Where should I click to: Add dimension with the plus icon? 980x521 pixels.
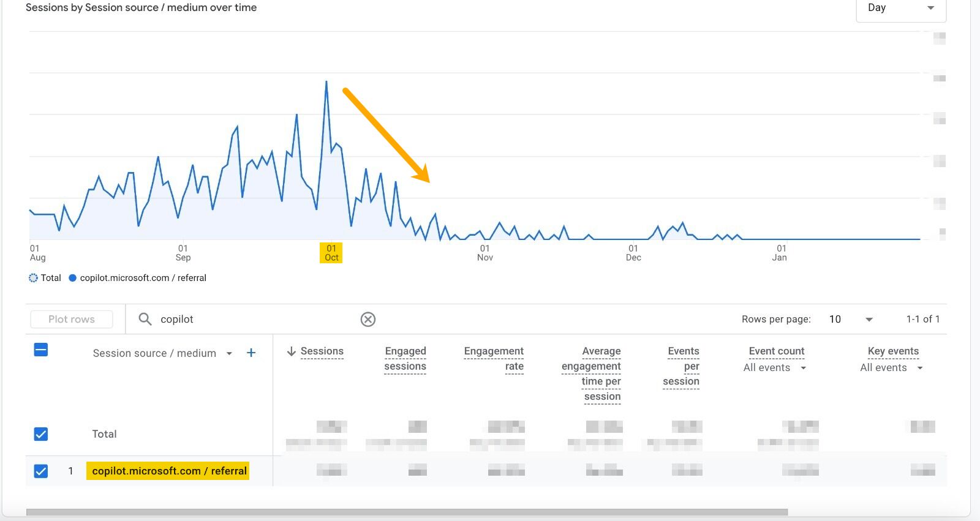coord(251,353)
